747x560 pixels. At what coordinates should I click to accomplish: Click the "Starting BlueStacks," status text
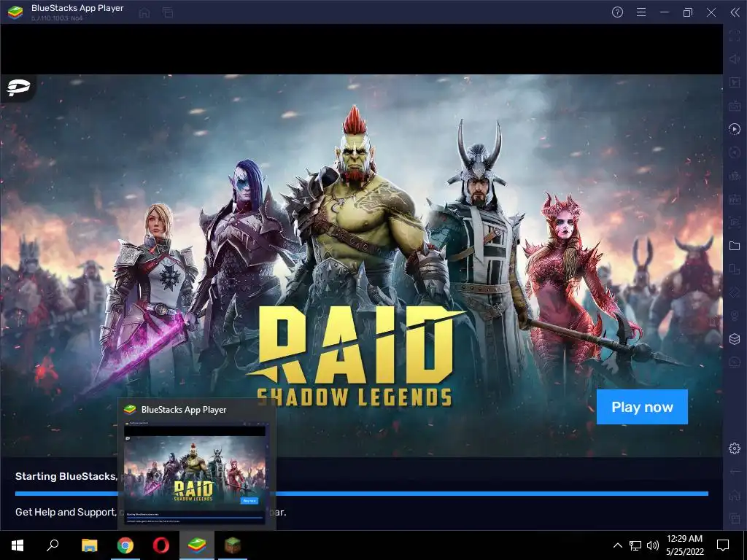66,476
